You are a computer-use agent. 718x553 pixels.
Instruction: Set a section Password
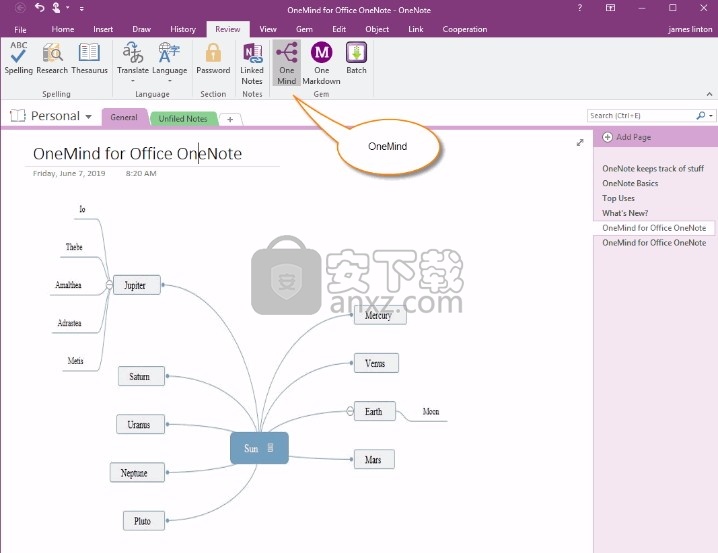click(213, 58)
